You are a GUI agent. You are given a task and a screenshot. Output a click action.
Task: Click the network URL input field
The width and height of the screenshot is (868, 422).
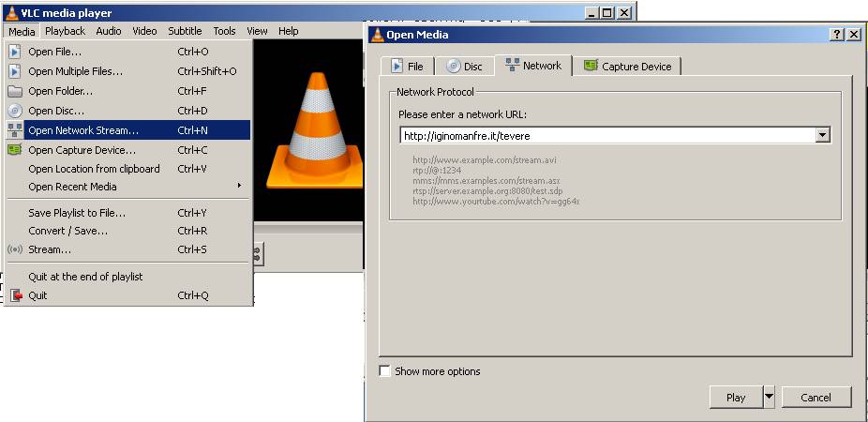(x=607, y=136)
